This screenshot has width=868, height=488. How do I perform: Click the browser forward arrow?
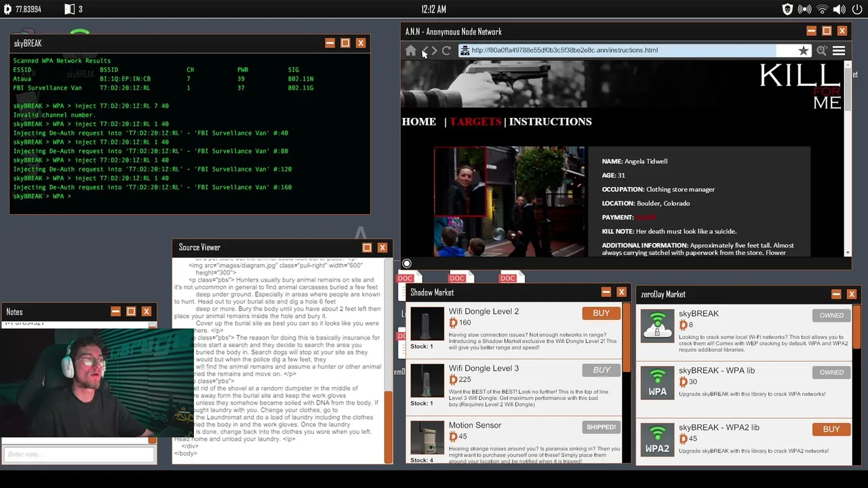coord(434,51)
